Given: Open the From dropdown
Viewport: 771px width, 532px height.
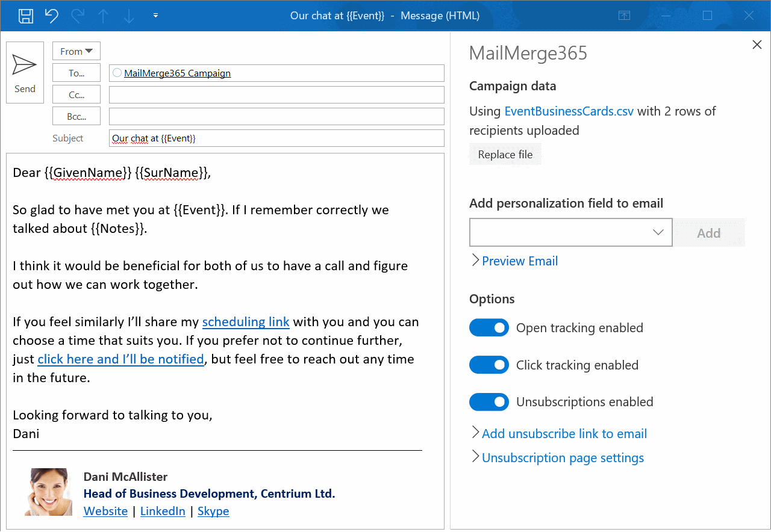Looking at the screenshot, I should pyautogui.click(x=76, y=51).
